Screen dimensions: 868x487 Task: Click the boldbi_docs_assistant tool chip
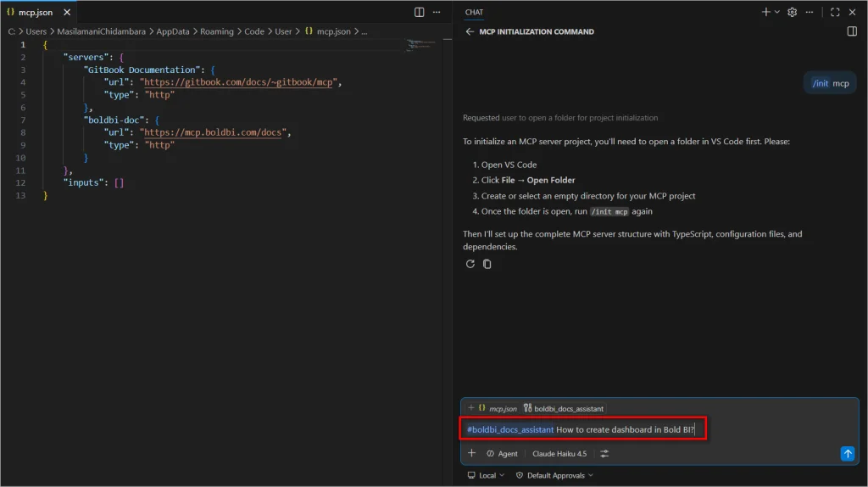[x=564, y=408]
